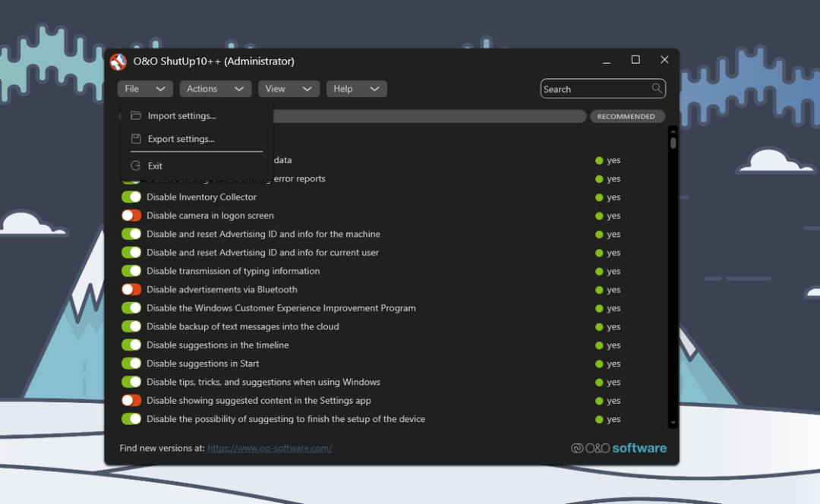Toggle Disable suggestions in Start switch
The image size is (820, 504).
pyautogui.click(x=131, y=364)
